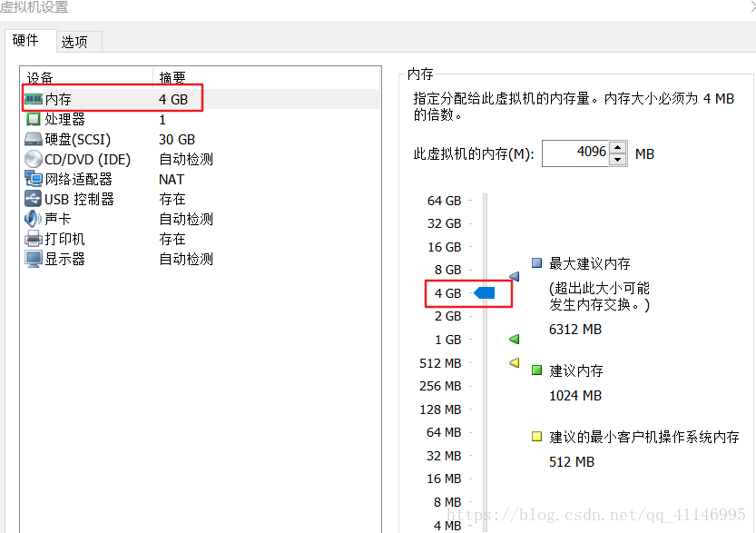Image resolution: width=756 pixels, height=533 pixels.
Task: Click the 512 MB mark on memory scale
Action: (x=440, y=363)
